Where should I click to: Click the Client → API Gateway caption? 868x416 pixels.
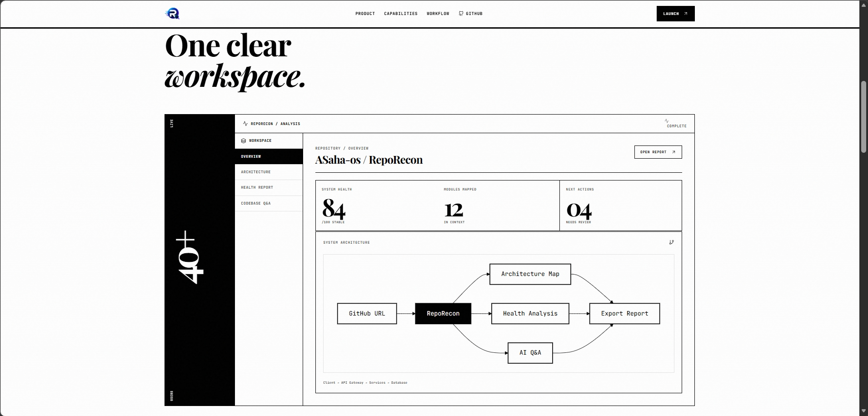[365, 383]
